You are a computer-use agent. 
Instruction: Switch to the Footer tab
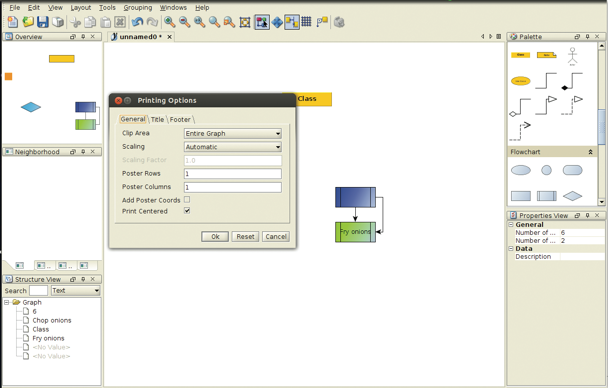[x=180, y=119]
